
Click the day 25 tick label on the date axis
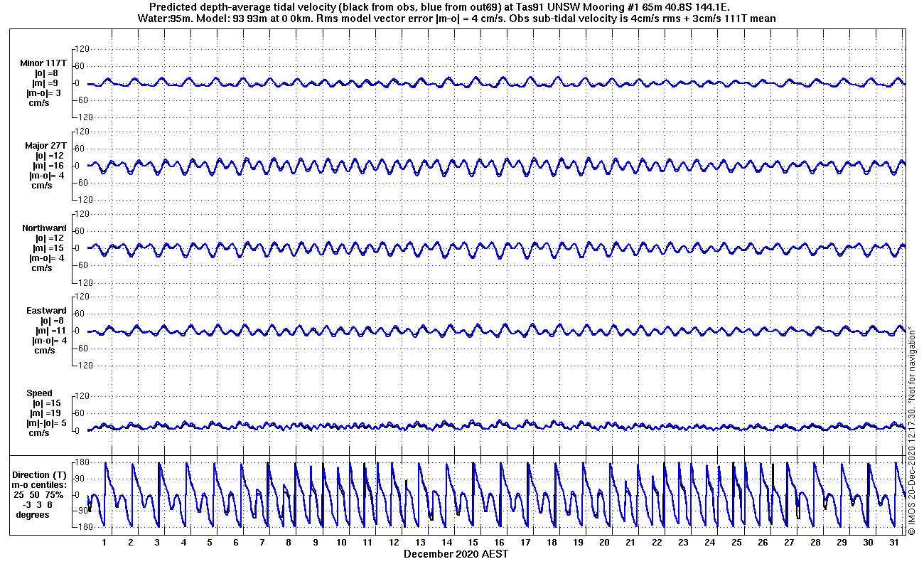736,543
